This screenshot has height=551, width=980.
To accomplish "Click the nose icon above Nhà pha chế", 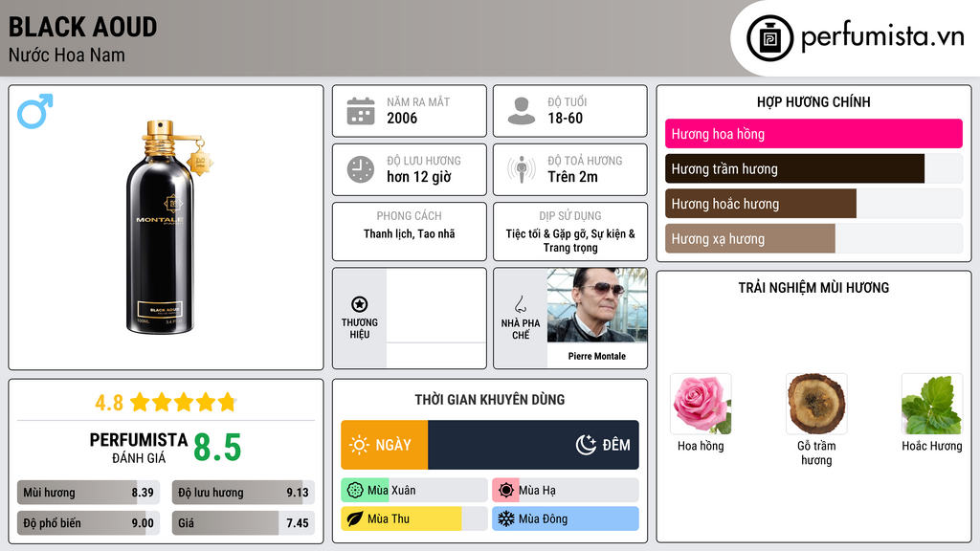I will click(x=520, y=304).
